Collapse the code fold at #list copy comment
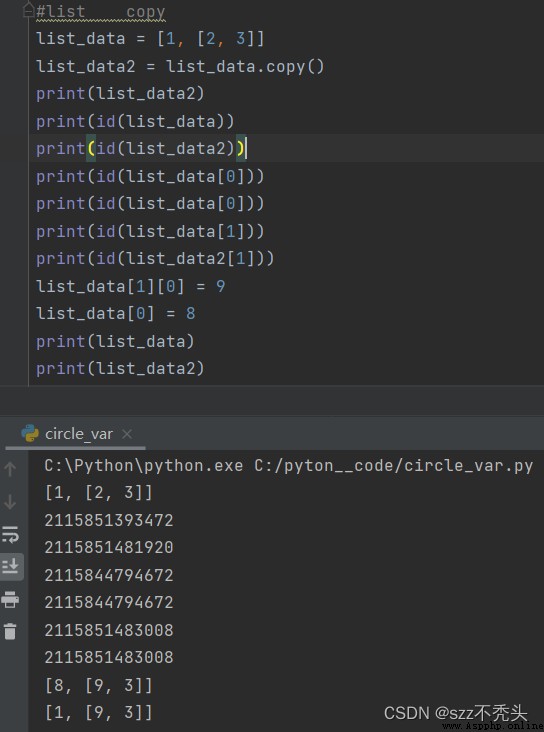 coord(29,11)
